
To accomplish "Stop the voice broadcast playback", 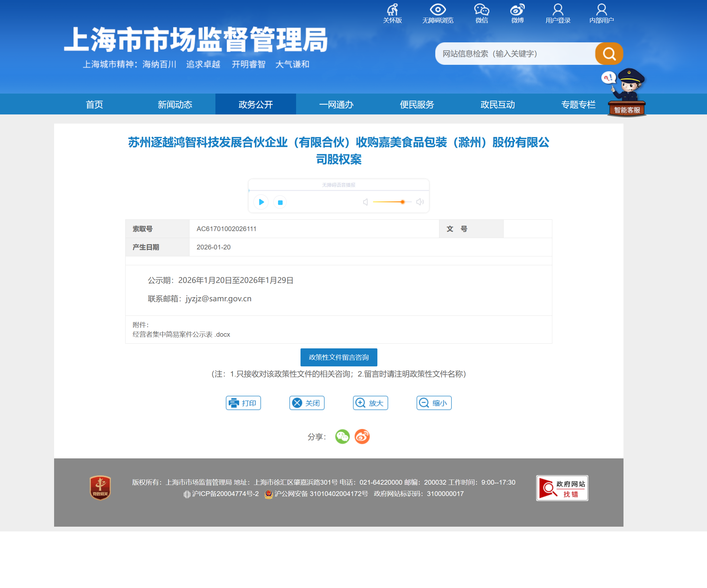I will tap(280, 202).
